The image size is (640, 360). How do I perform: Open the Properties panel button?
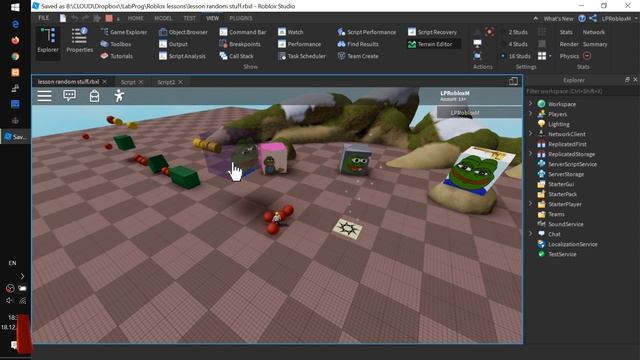click(x=80, y=41)
